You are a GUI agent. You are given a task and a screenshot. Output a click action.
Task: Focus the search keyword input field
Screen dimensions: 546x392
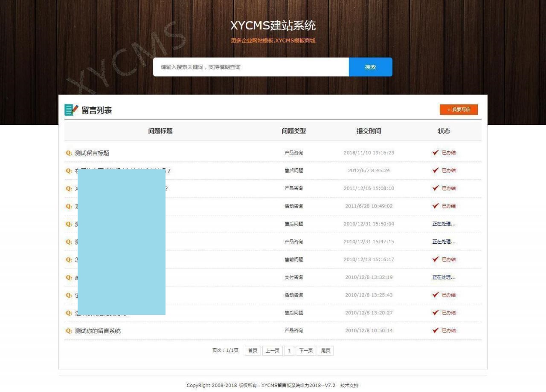click(251, 67)
